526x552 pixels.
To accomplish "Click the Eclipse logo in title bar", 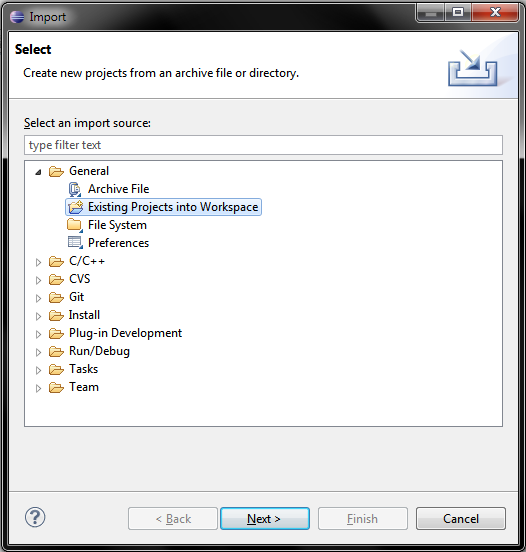I will coord(17,17).
